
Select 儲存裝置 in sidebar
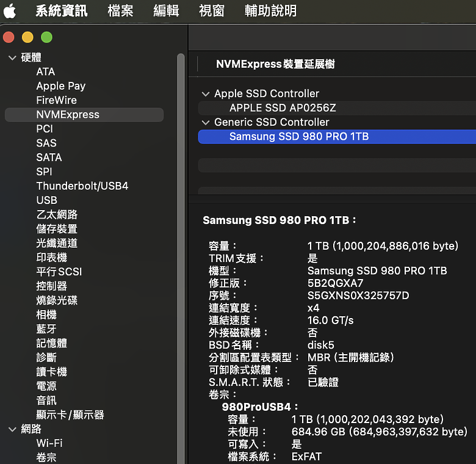coord(57,229)
